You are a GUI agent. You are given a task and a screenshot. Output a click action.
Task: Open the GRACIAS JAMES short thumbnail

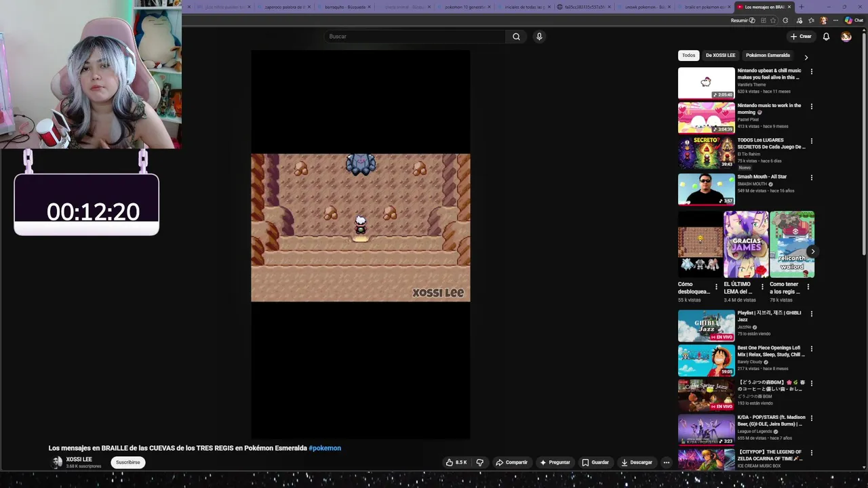(745, 244)
